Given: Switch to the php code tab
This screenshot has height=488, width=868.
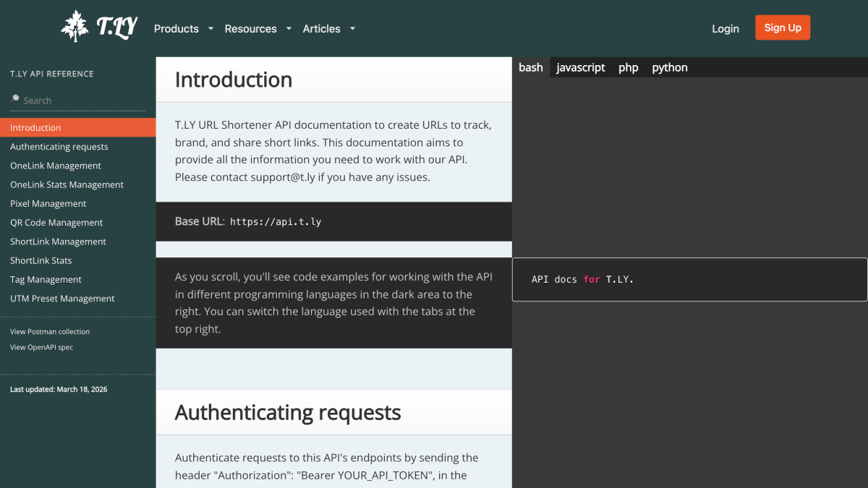Looking at the screenshot, I should coord(629,67).
